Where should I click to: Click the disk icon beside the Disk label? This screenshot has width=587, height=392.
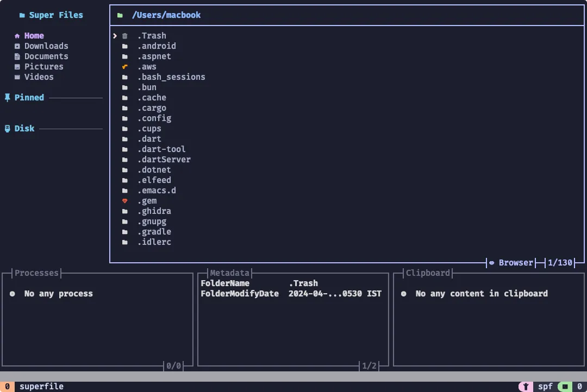click(x=7, y=128)
